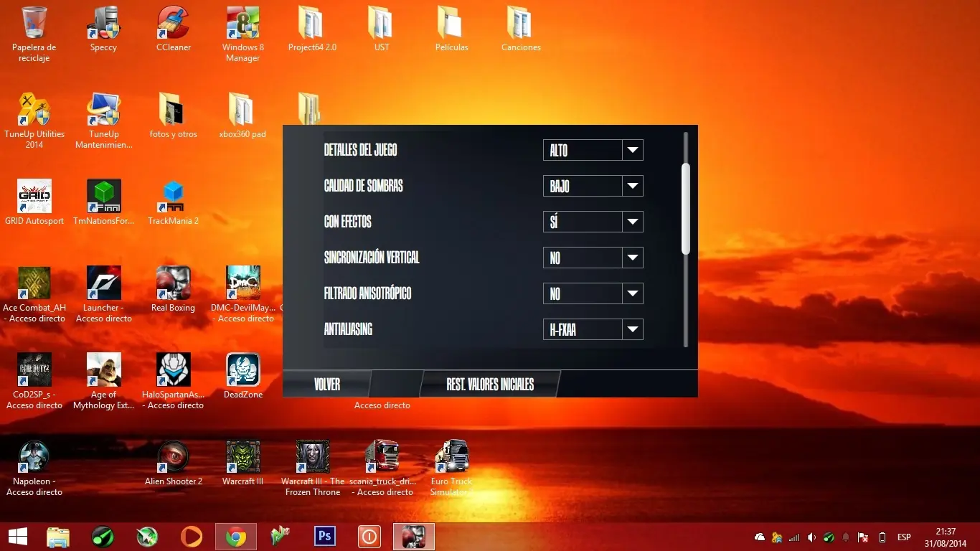Expand Sincronización Vertical dropdown arrow
The width and height of the screenshot is (980, 551).
point(632,258)
